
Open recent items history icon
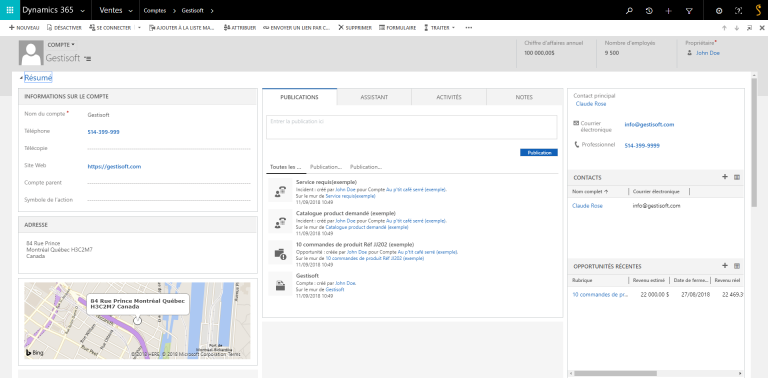[x=649, y=10]
